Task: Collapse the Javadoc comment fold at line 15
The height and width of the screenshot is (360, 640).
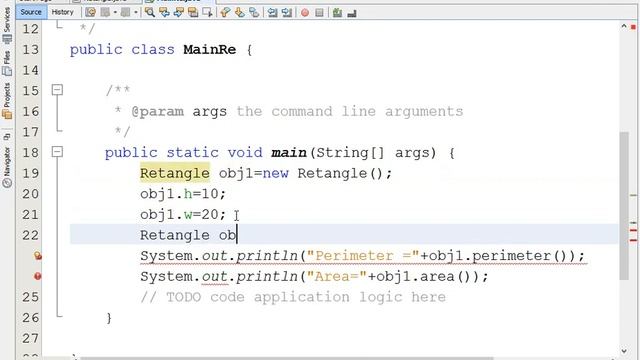Action: [x=58, y=90]
